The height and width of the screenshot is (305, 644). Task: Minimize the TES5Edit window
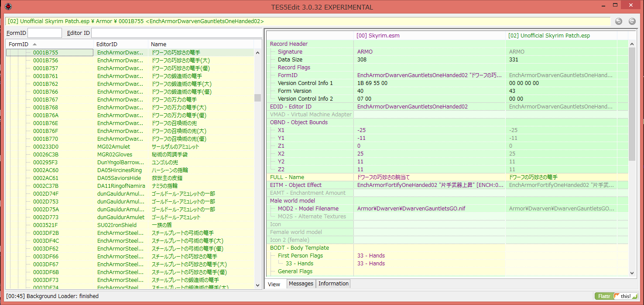coord(604,5)
